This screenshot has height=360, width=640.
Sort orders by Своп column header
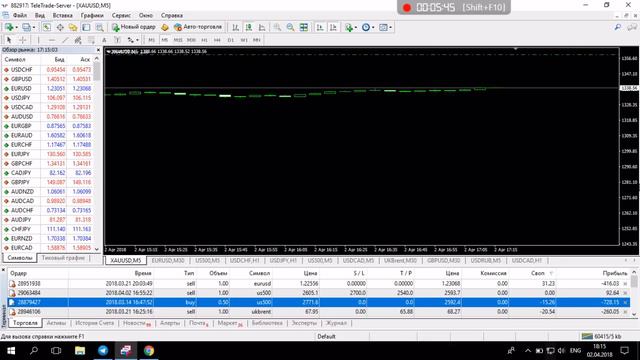[538, 273]
